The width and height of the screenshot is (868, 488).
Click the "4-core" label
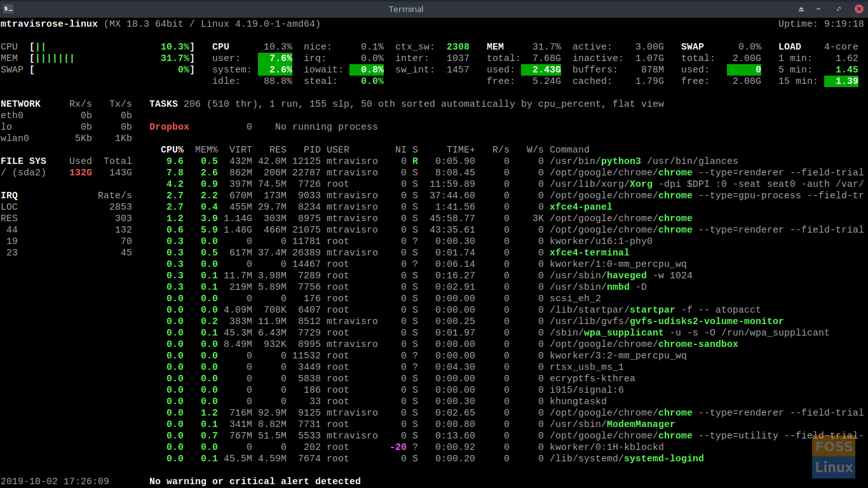[841, 47]
